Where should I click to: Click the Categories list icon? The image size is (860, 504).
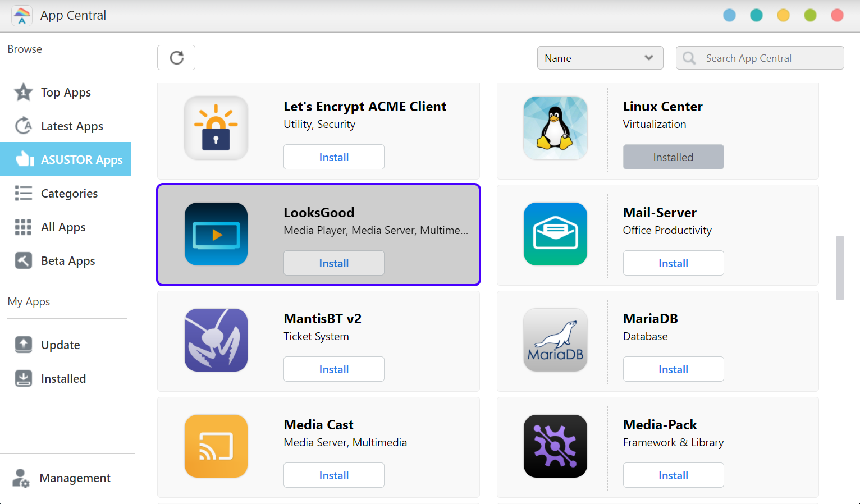tap(24, 193)
